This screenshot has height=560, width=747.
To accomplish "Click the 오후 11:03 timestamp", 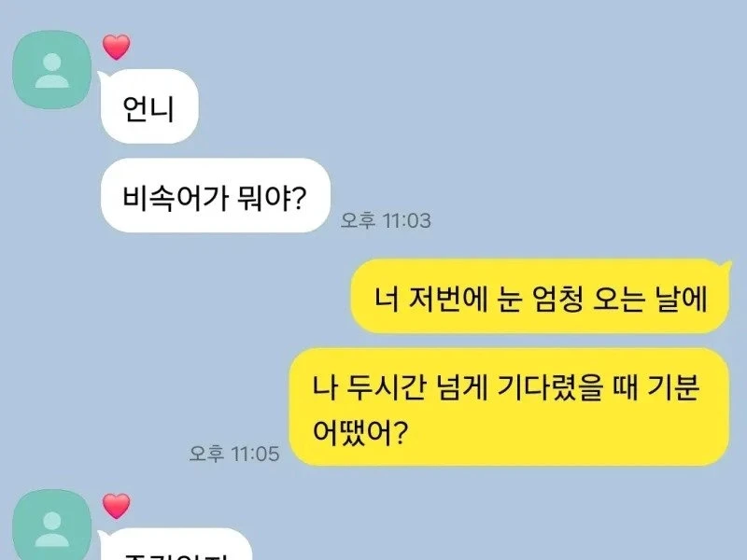I will (386, 220).
